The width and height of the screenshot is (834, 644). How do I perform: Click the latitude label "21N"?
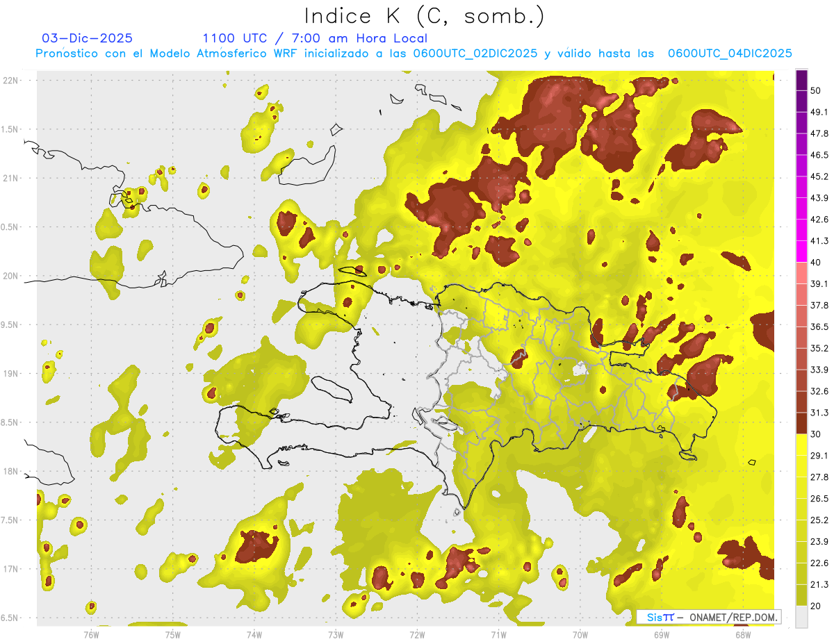(x=10, y=179)
